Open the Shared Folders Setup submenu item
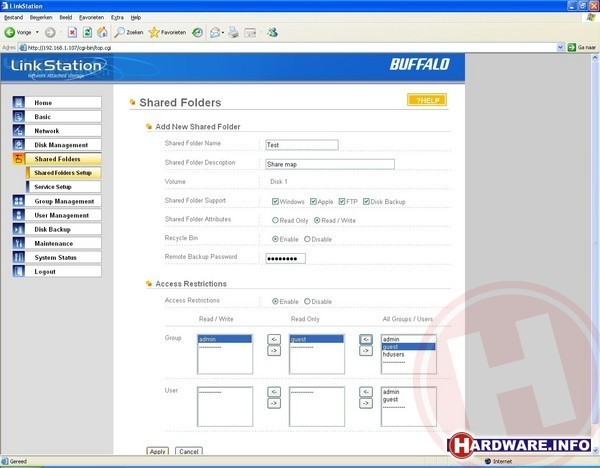Image resolution: width=600 pixels, height=468 pixels. [x=64, y=173]
